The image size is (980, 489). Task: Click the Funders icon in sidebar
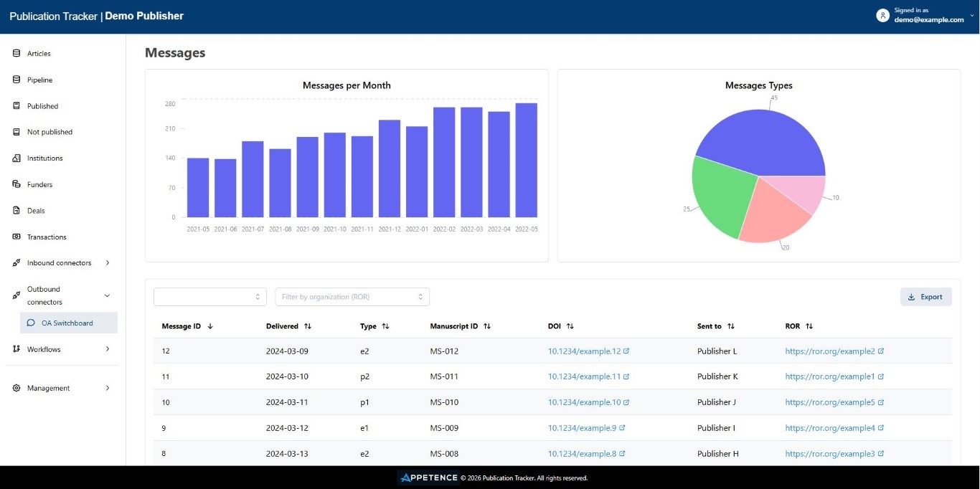point(17,184)
